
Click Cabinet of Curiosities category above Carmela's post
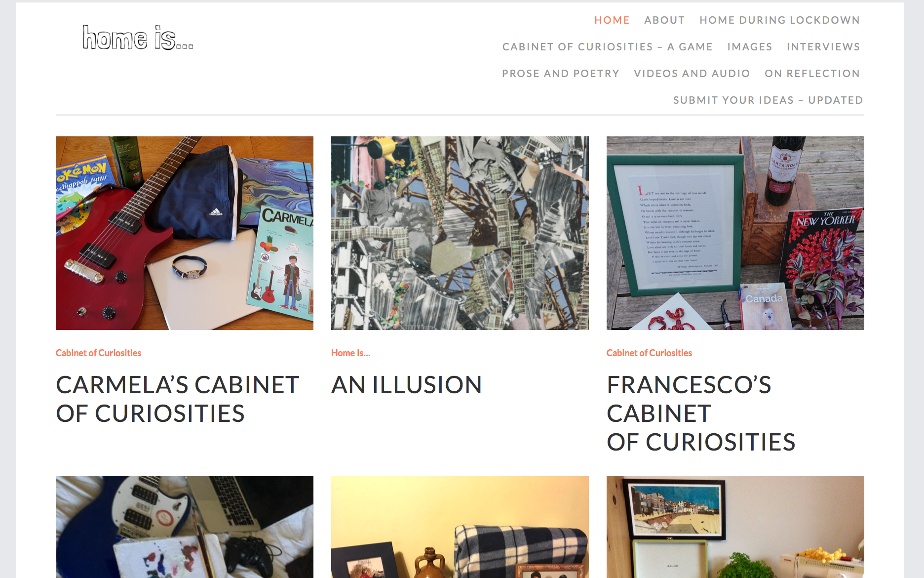pyautogui.click(x=98, y=353)
